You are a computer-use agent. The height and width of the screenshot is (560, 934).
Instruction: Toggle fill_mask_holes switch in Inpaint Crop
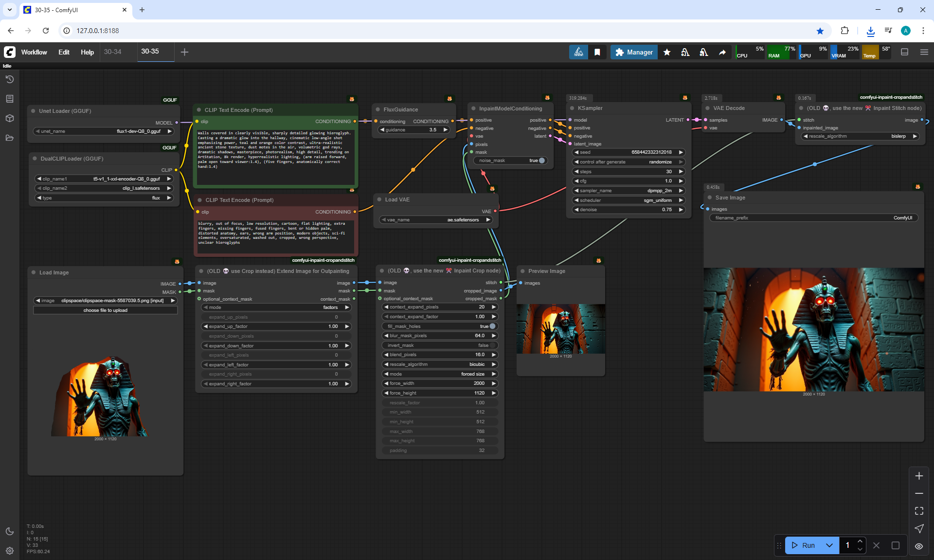point(492,326)
